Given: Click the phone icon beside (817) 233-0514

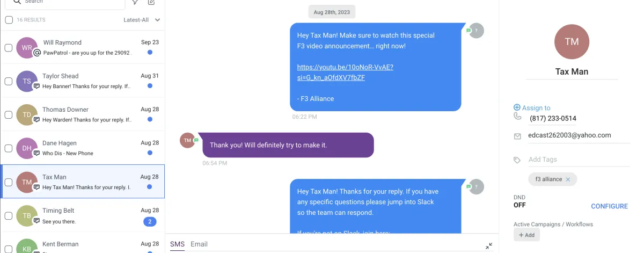Looking at the screenshot, I should tap(517, 116).
